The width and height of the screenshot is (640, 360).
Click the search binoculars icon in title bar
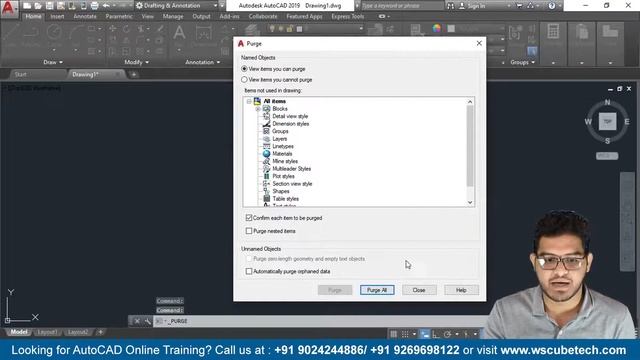tap(450, 6)
